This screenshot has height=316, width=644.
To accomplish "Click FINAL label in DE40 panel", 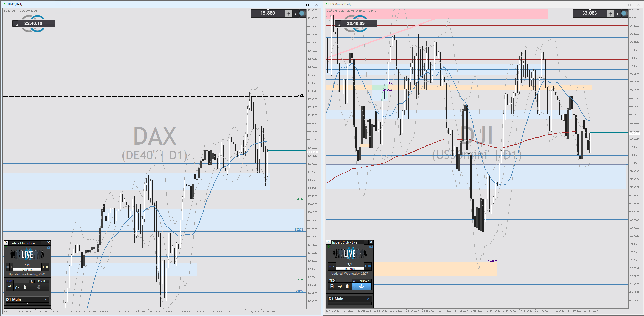I will tap(42, 281).
